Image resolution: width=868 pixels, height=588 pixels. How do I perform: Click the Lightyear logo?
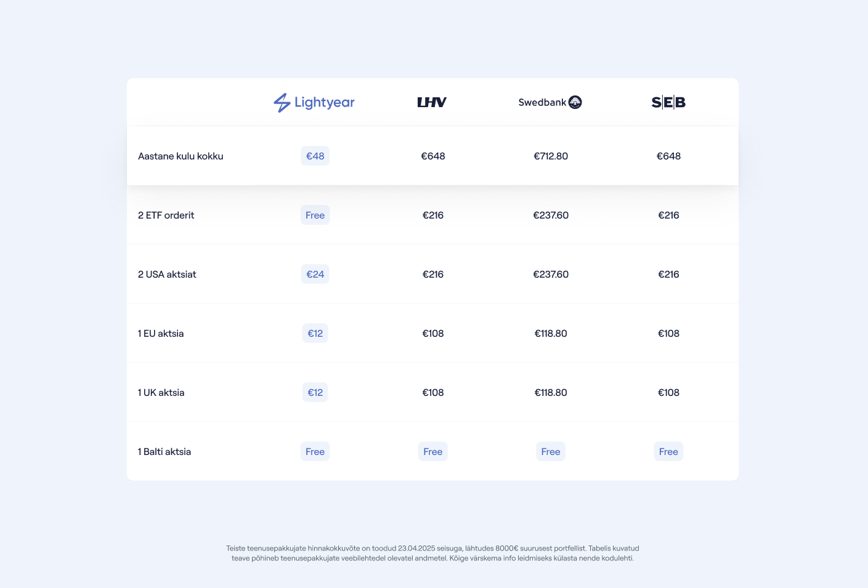coord(314,102)
